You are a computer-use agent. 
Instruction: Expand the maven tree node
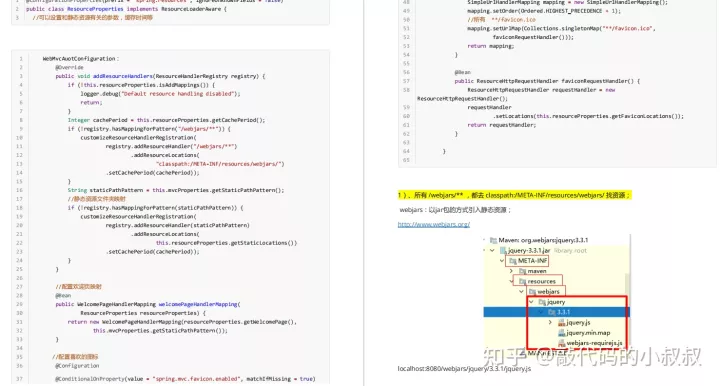pos(512,271)
